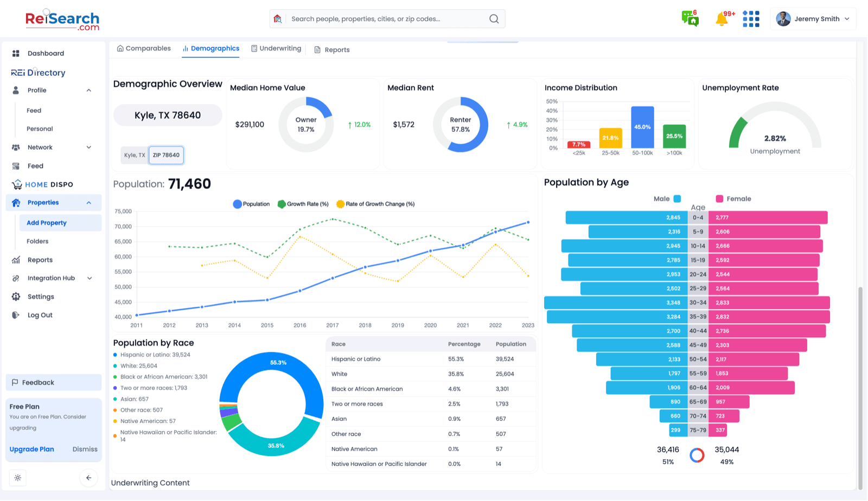Click the Demographics tab bar-chart icon
Image resolution: width=868 pixels, height=501 pixels.
pos(186,48)
